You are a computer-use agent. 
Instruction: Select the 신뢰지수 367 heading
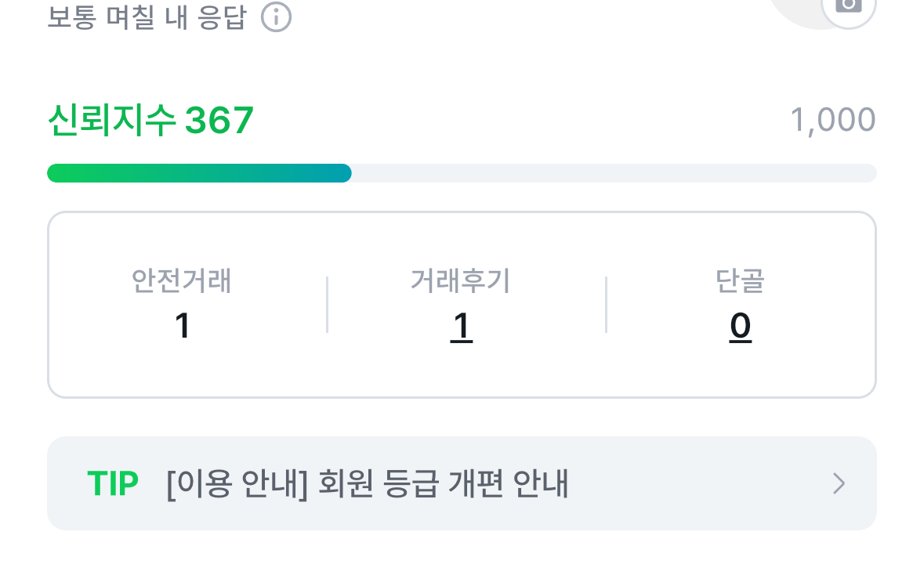point(150,121)
